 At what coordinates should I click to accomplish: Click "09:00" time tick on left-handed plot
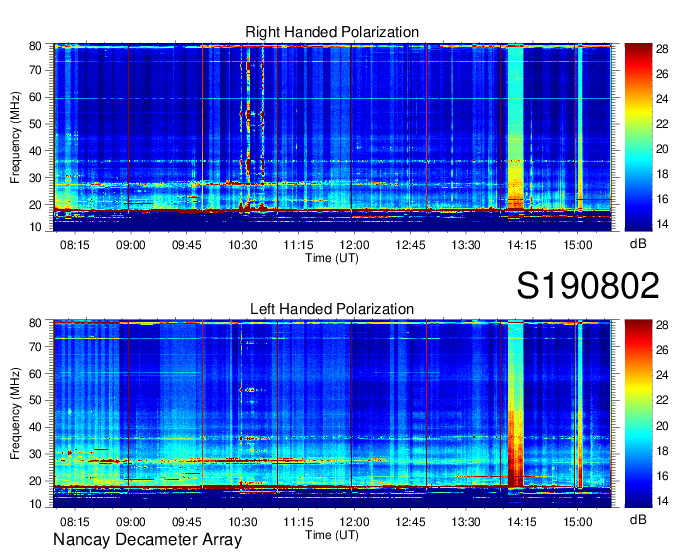[x=131, y=522]
